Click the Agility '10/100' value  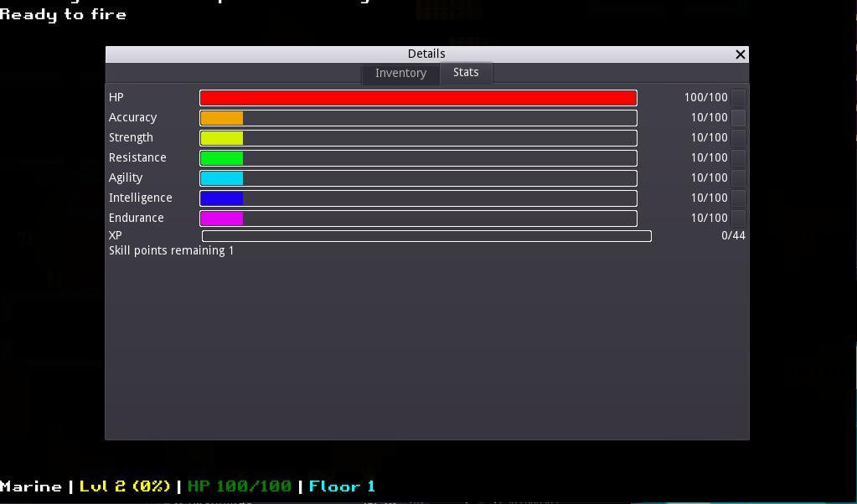pyautogui.click(x=709, y=178)
